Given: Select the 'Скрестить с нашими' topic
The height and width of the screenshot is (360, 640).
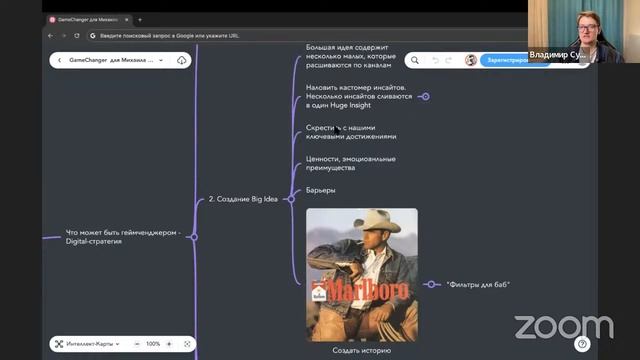Looking at the screenshot, I should pos(351,132).
